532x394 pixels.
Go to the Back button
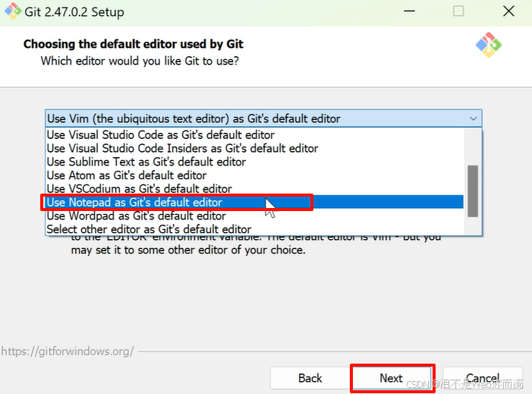click(x=310, y=378)
